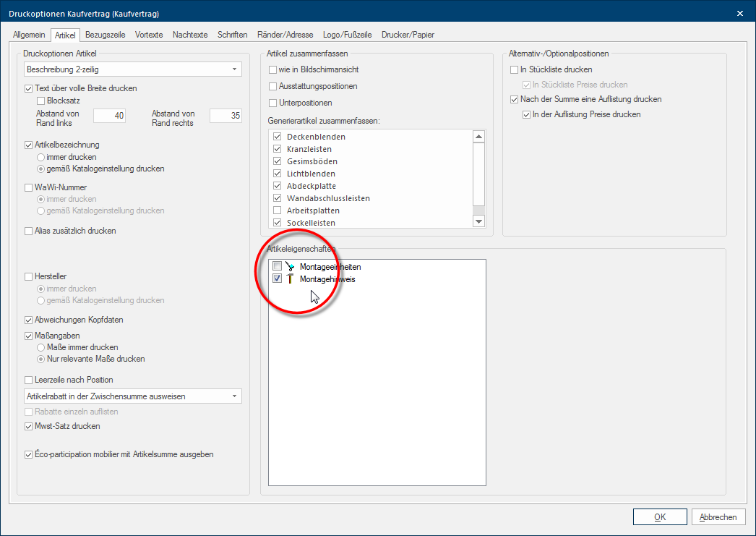Open the Logo/Fußzeile tab
Screen dimensions: 756x536
(348, 34)
